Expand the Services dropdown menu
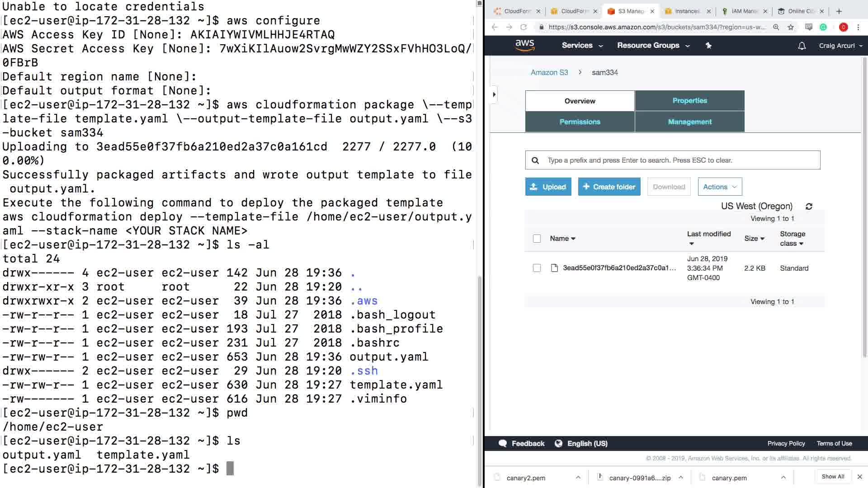 pyautogui.click(x=582, y=46)
